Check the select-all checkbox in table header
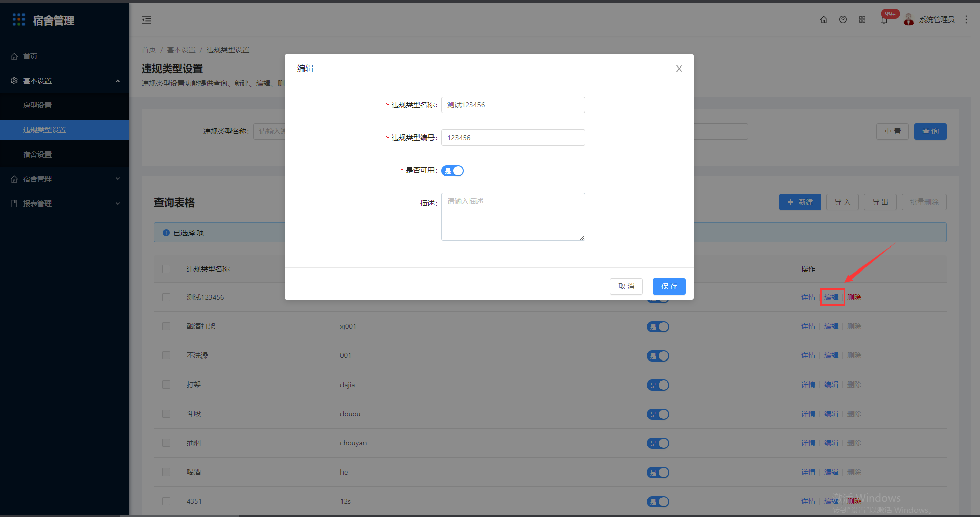This screenshot has width=980, height=517. coord(166,269)
